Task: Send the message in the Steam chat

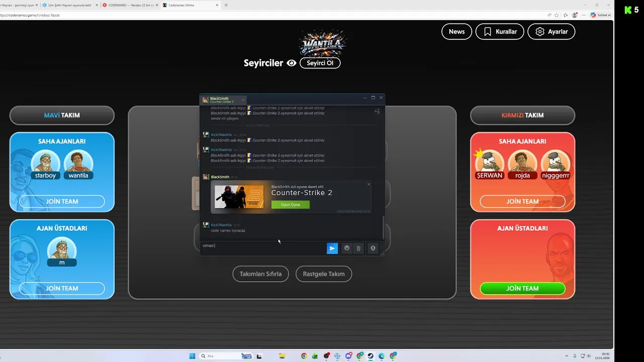Action: [x=332, y=248]
